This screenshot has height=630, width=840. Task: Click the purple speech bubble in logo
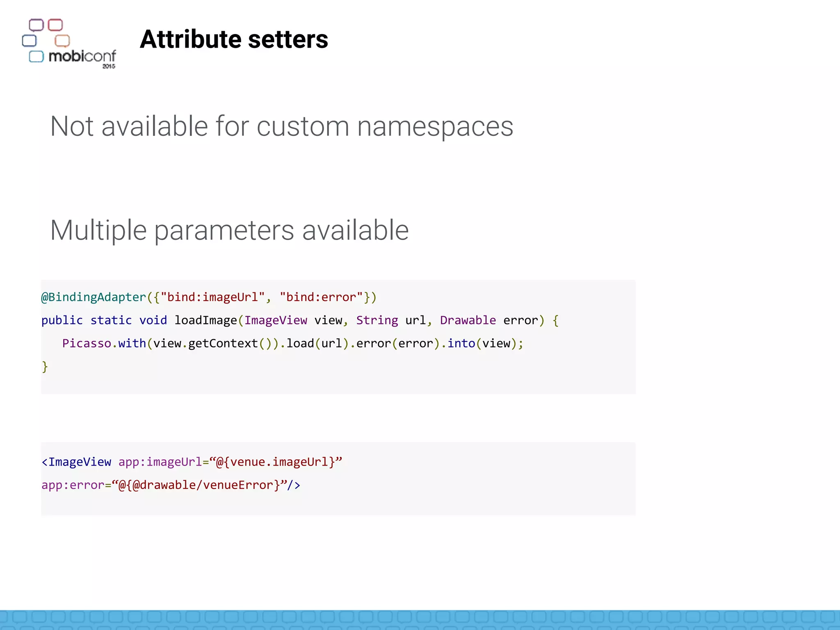(x=36, y=25)
